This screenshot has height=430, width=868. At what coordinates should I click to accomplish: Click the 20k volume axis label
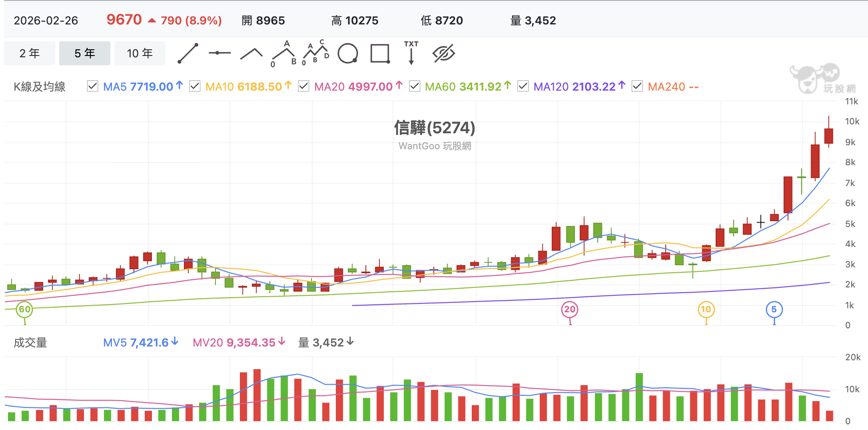(852, 357)
